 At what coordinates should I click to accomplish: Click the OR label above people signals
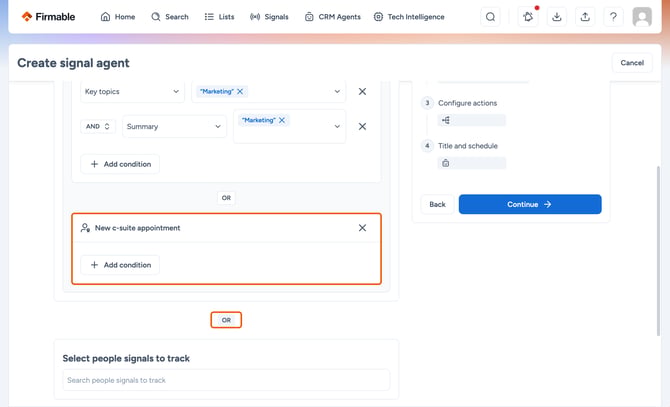point(226,320)
